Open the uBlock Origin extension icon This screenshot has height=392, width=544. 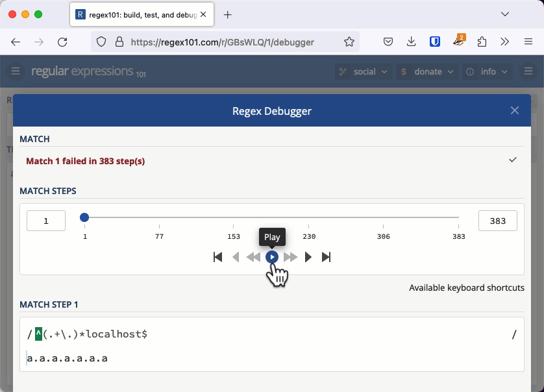click(x=434, y=41)
